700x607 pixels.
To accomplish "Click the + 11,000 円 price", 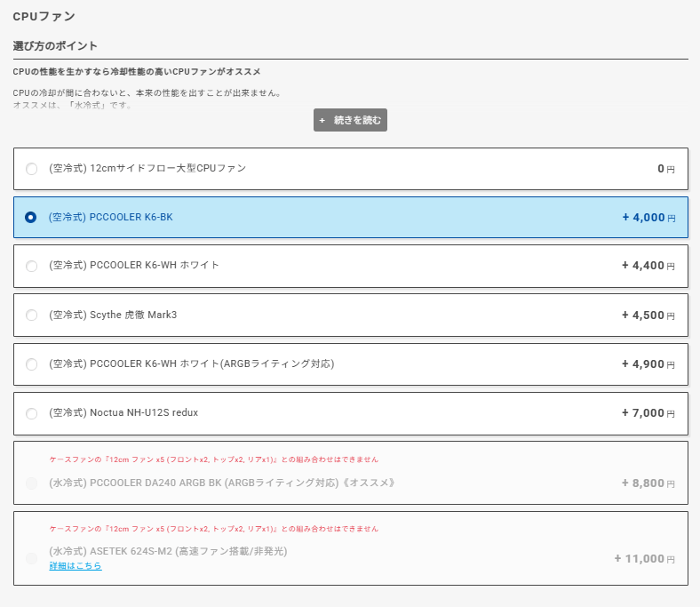I will (644, 559).
